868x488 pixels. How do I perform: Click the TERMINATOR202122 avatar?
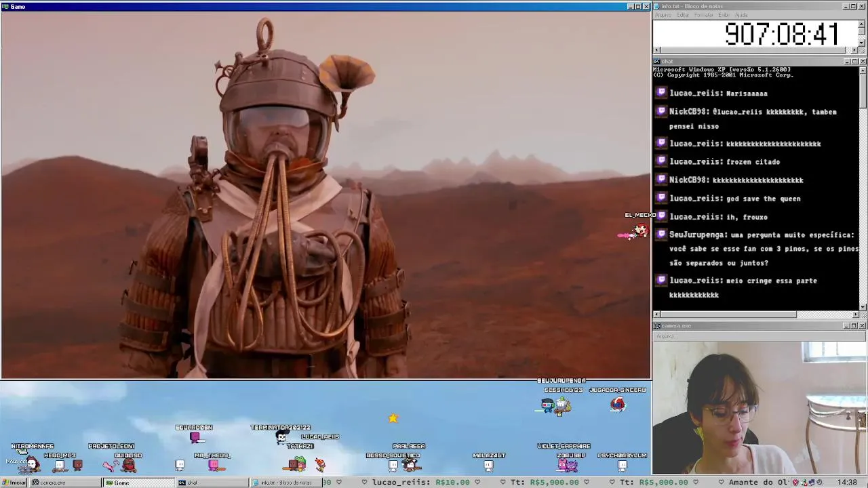(281, 438)
